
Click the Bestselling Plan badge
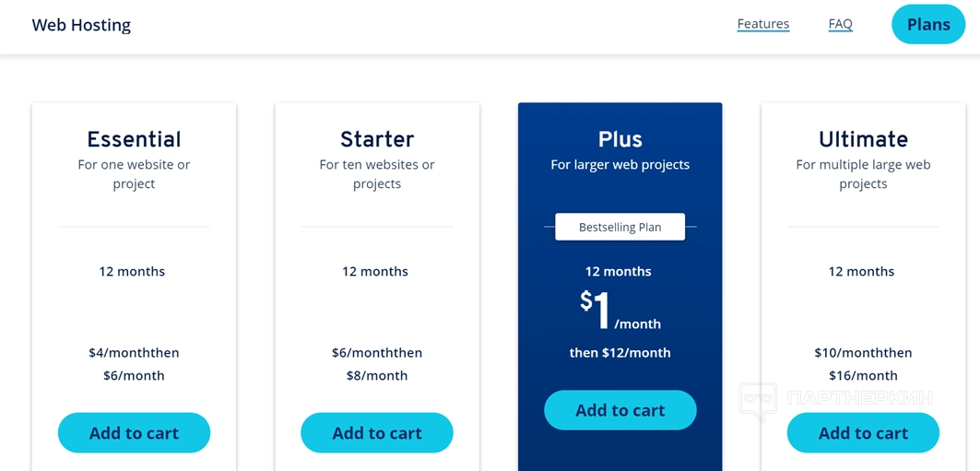tap(620, 227)
